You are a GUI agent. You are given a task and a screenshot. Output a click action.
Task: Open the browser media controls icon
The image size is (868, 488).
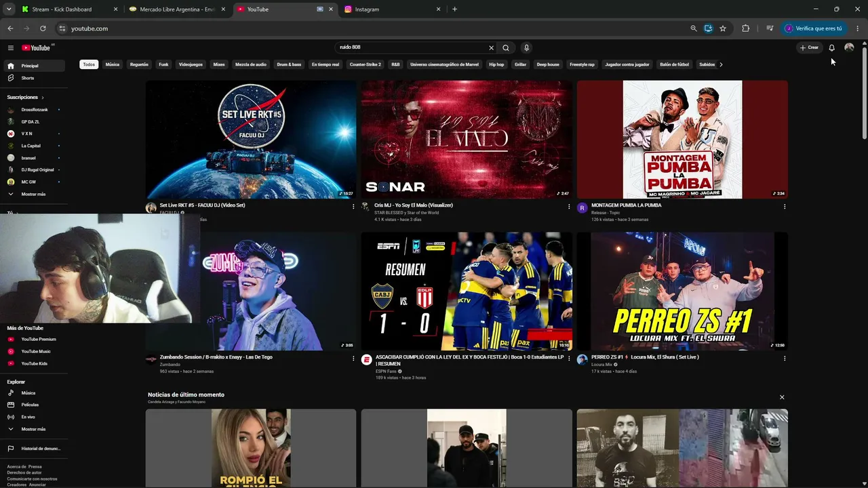pos(770,28)
